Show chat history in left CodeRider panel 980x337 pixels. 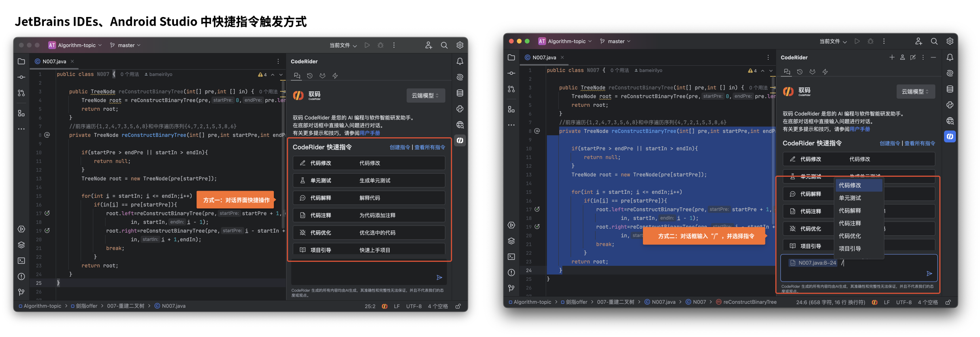pos(310,76)
